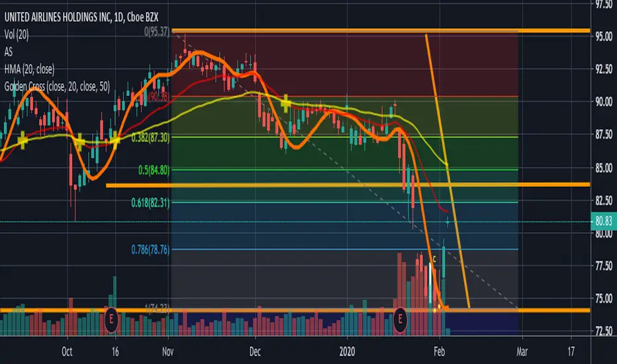Image resolution: width=617 pixels, height=364 pixels.
Task: Open the earnings E marker near October 16
Action: (111, 319)
